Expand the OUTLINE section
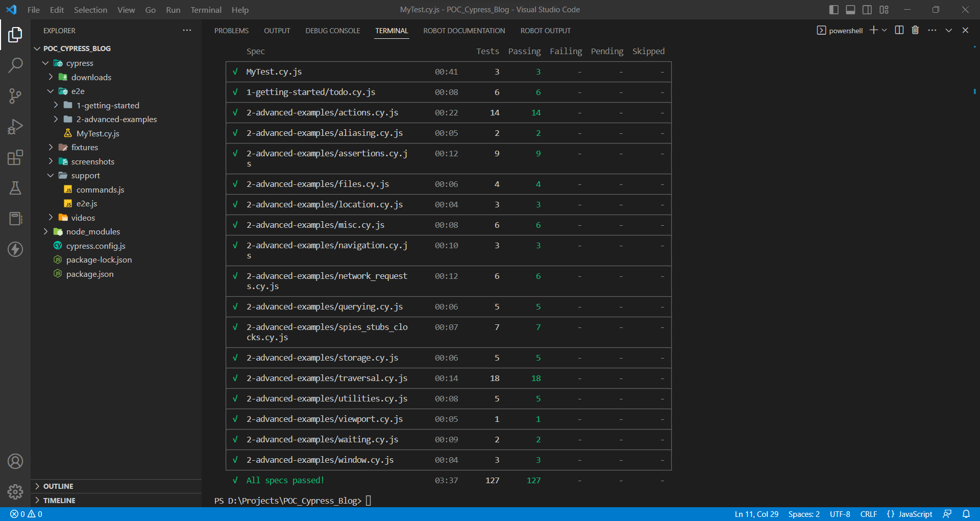This screenshot has height=521, width=980. click(x=116, y=486)
